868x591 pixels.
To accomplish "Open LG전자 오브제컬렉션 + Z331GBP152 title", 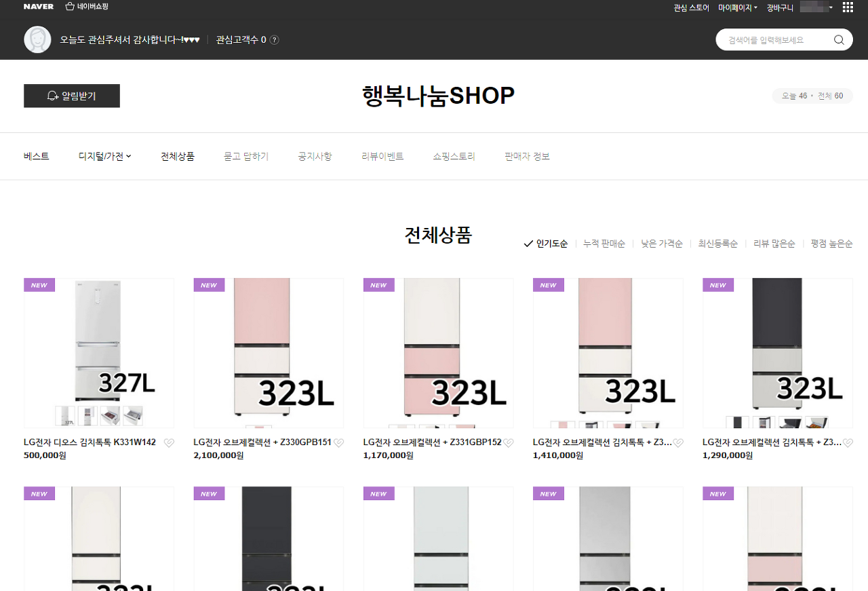I will pos(432,442).
